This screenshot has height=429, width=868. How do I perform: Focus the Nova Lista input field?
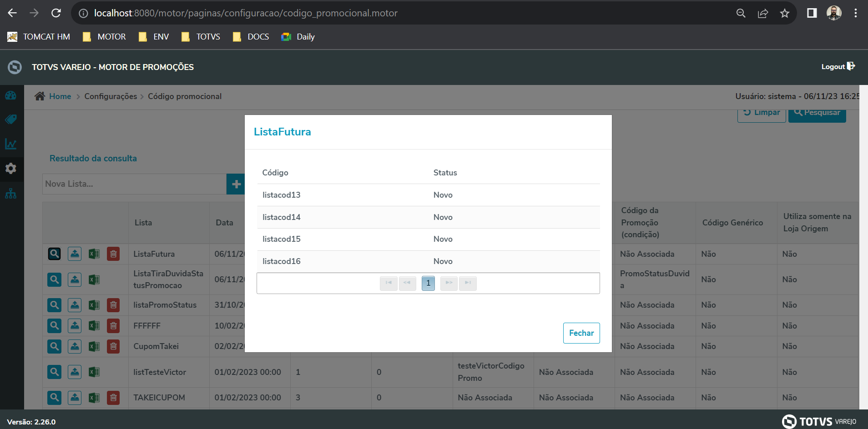click(135, 184)
